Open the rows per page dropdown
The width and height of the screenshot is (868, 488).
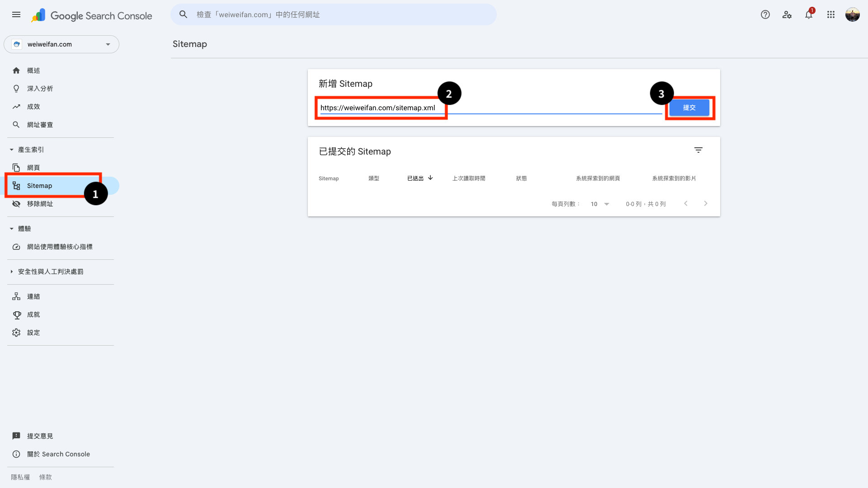[x=600, y=204]
